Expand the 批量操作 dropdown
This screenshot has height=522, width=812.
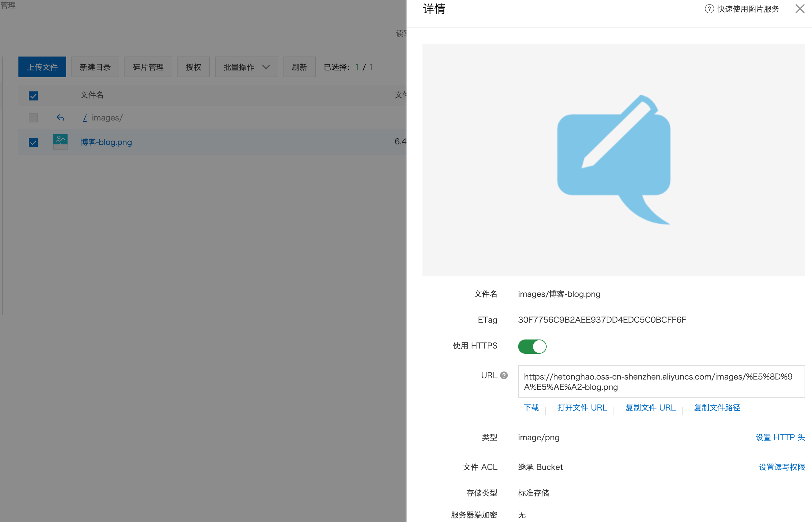[246, 67]
